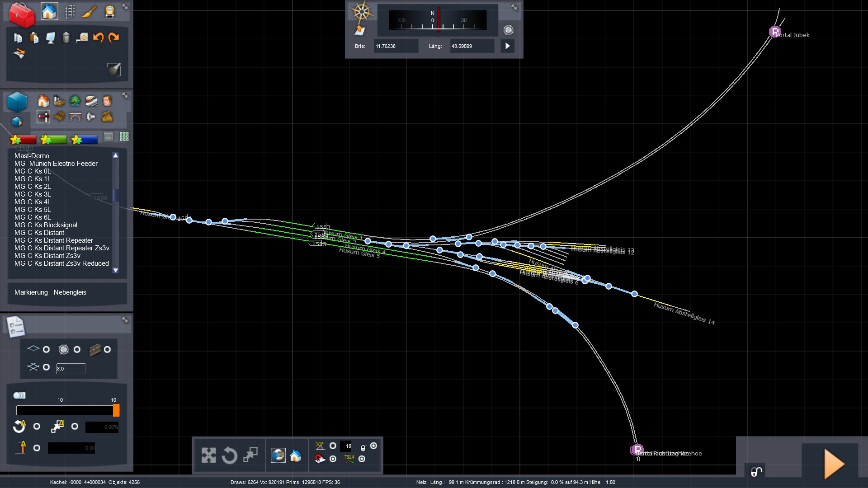Select the track laying ladder icon

70,11
